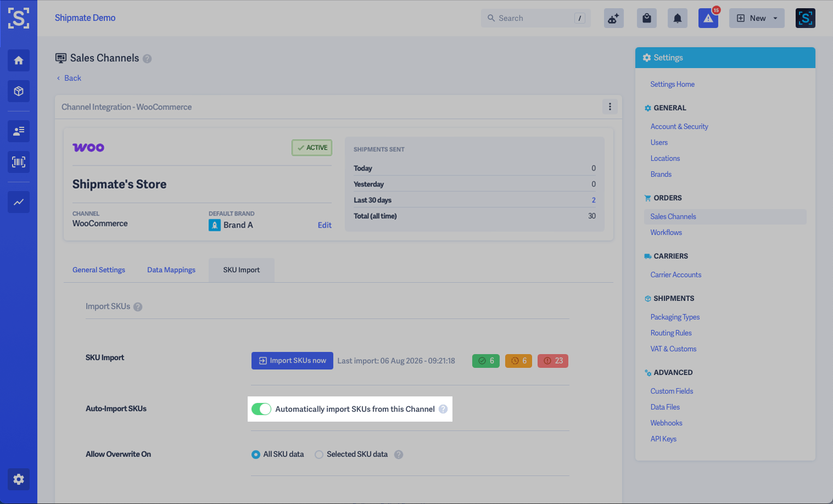Focus the Search field

(536, 18)
